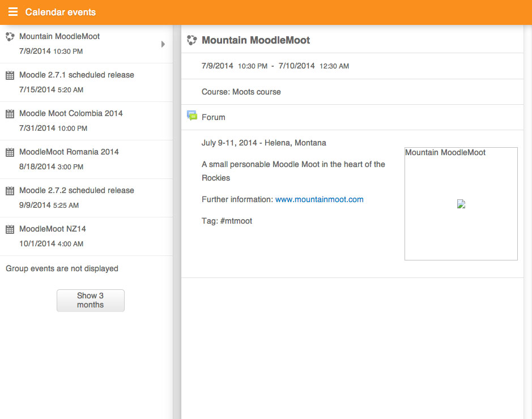Click the 7/31/2014 10:00 PM date
The height and width of the screenshot is (419, 532).
click(x=53, y=128)
